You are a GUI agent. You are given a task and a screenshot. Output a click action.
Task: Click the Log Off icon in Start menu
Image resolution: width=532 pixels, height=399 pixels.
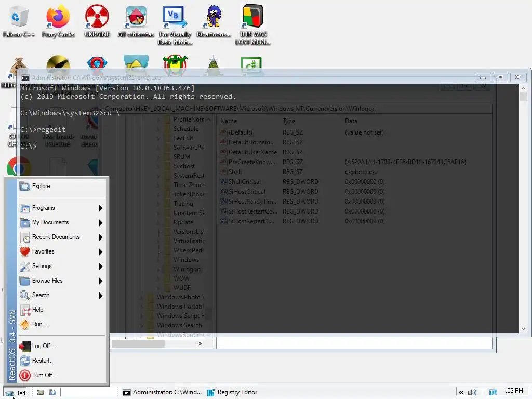[25, 346]
